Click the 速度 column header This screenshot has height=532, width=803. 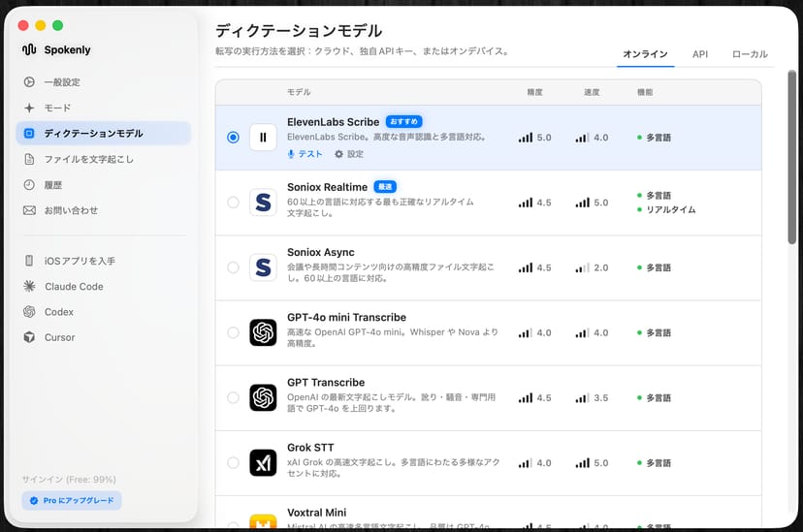click(592, 92)
